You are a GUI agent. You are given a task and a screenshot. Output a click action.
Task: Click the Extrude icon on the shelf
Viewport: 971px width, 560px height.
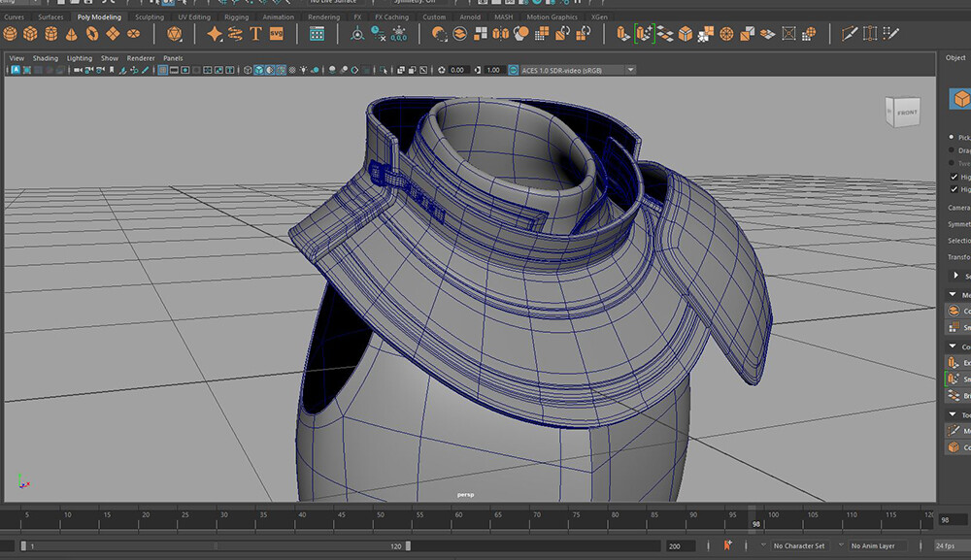click(623, 33)
